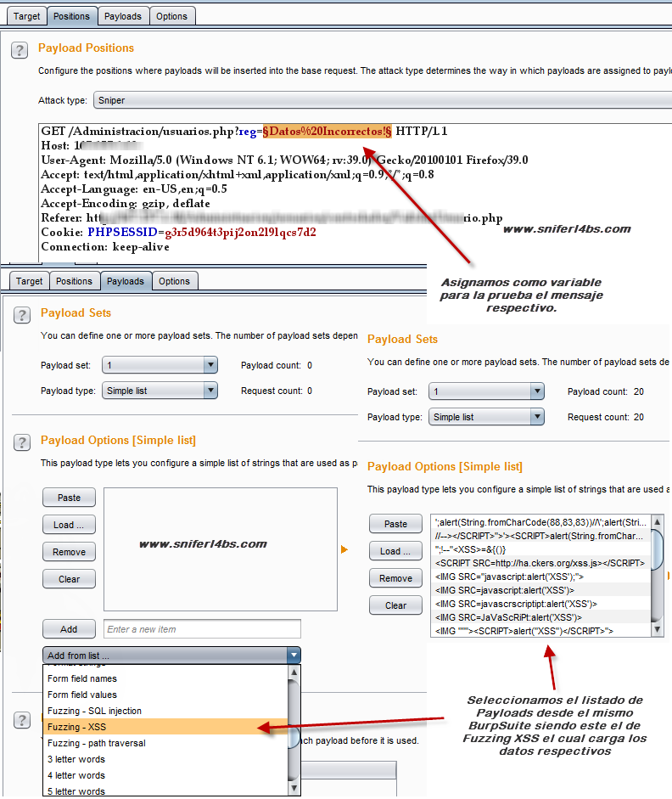Open the Options tab in top tab row
Image resolution: width=672 pixels, height=799 pixels.
click(171, 16)
